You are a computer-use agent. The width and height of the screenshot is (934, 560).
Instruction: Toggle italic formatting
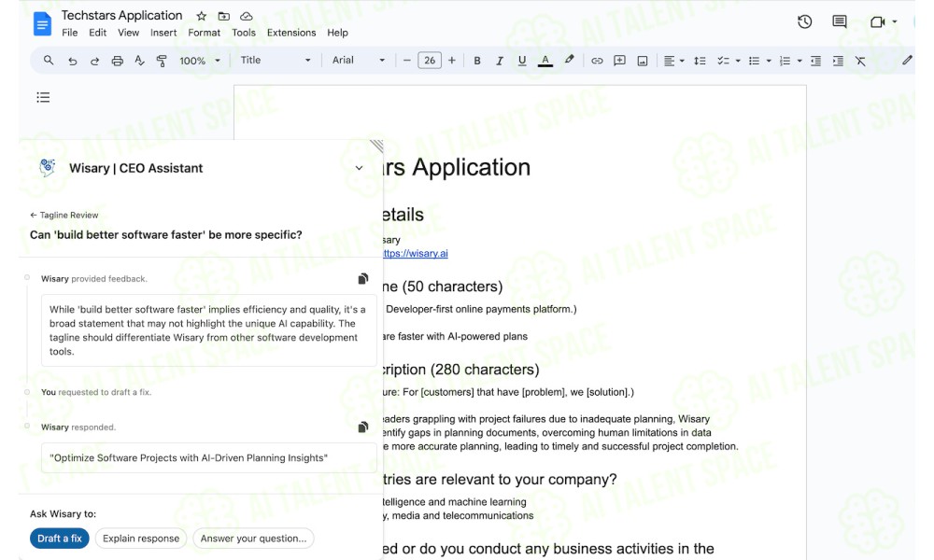click(499, 61)
